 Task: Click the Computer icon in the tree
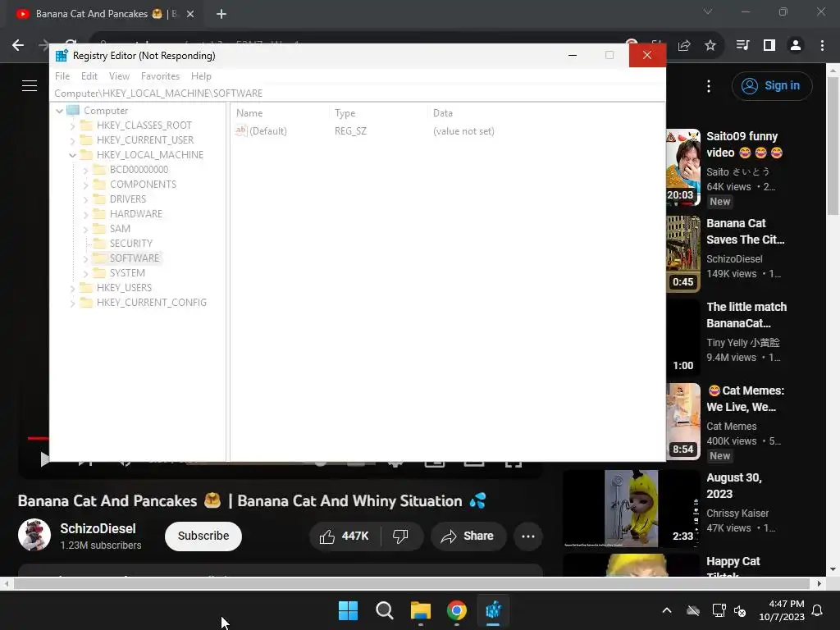coord(73,111)
